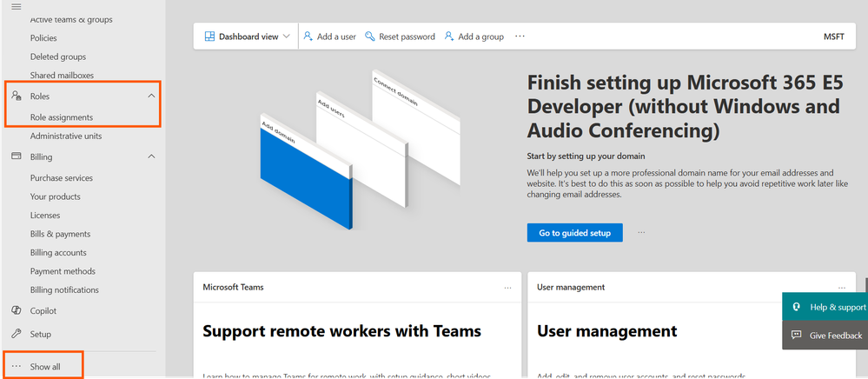Open Microsoft Teams card options ellipsis
The width and height of the screenshot is (868, 379).
pyautogui.click(x=507, y=288)
